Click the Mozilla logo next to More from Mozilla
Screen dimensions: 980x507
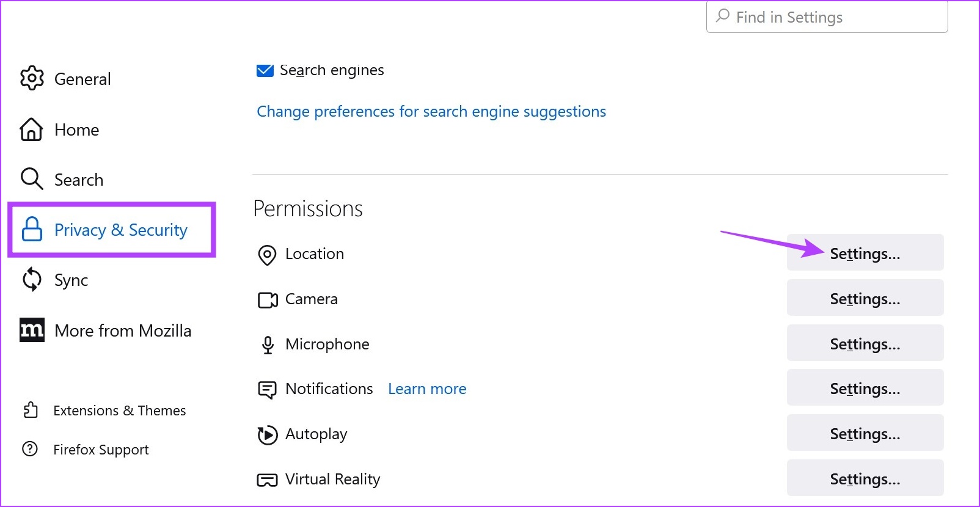click(x=31, y=330)
